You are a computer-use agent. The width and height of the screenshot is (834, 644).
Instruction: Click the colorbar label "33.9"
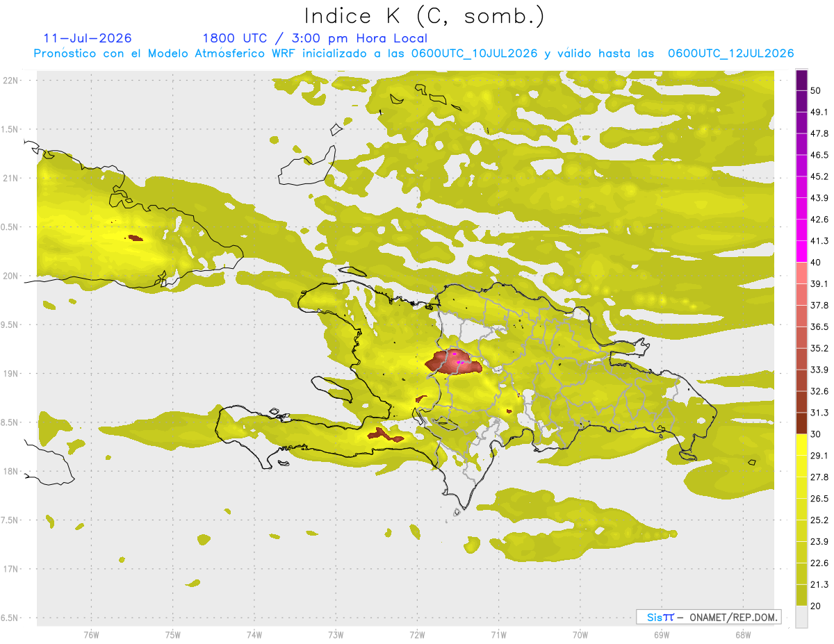(x=819, y=370)
